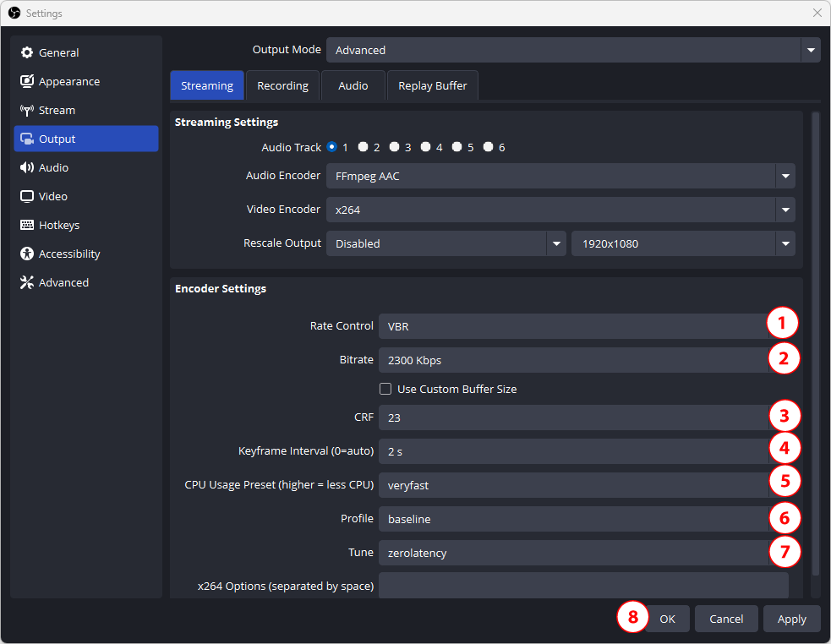This screenshot has width=831, height=644.
Task: Open Appearance settings icon in sidebar
Action: tap(26, 81)
